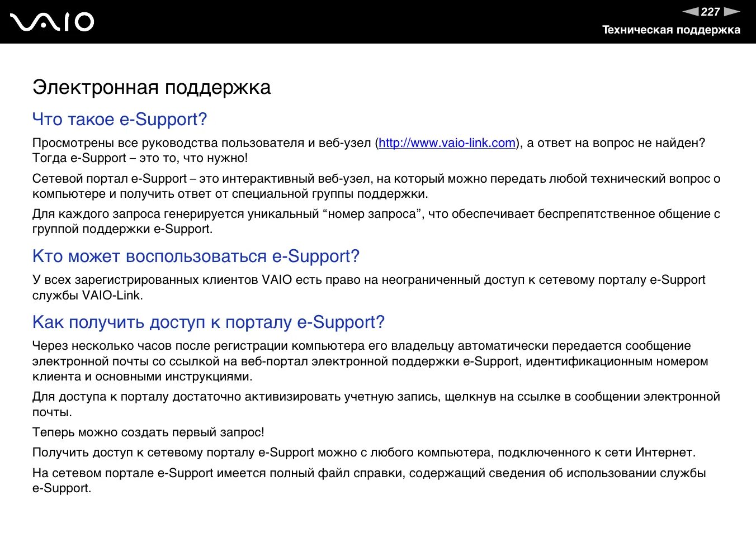Click the main heading 'Электронная поддержка'
The width and height of the screenshot is (756, 533).
[152, 88]
